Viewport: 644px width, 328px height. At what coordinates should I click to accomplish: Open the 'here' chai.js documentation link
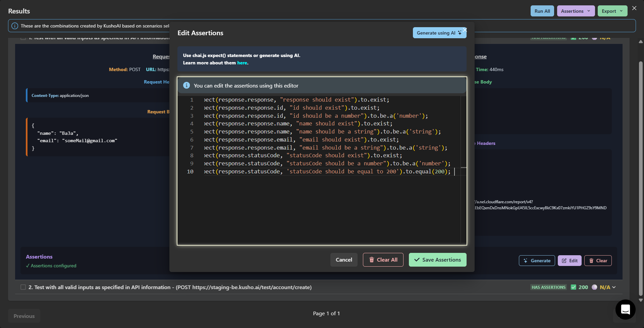(x=242, y=63)
